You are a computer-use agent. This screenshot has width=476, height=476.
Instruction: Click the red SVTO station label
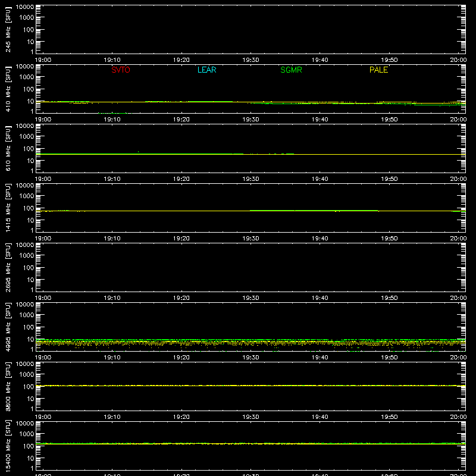(121, 70)
